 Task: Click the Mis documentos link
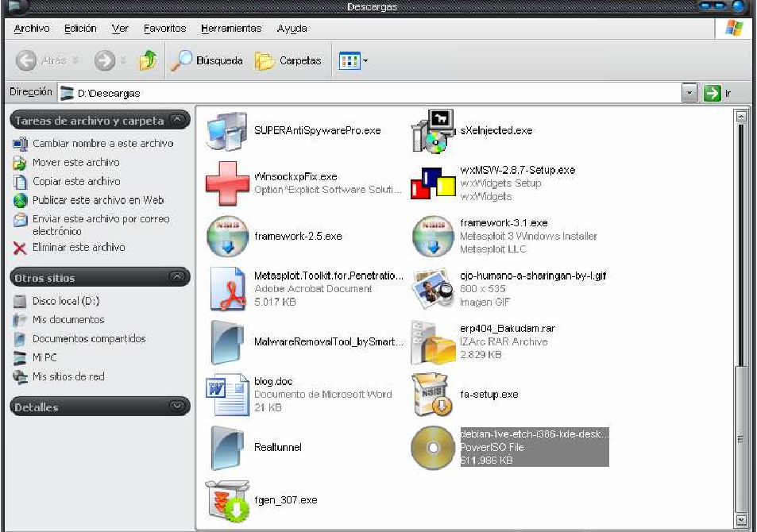(x=68, y=320)
